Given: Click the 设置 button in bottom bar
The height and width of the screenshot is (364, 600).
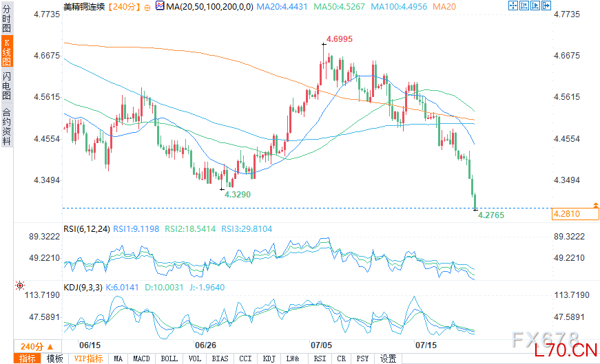Looking at the screenshot, I should [x=388, y=358].
